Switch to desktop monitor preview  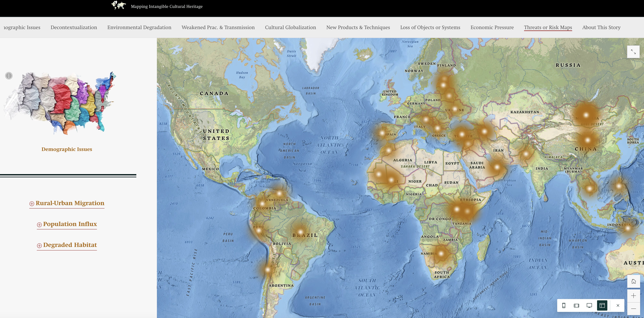(x=589, y=305)
